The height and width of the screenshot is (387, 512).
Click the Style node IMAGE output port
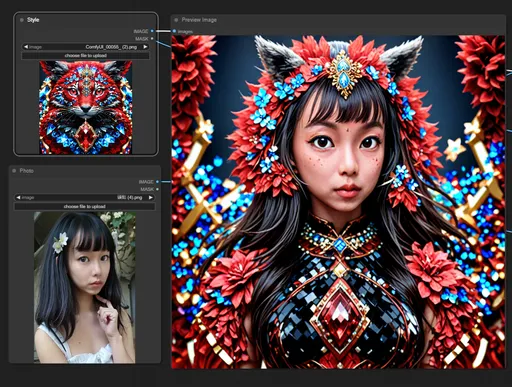pyautogui.click(x=152, y=31)
